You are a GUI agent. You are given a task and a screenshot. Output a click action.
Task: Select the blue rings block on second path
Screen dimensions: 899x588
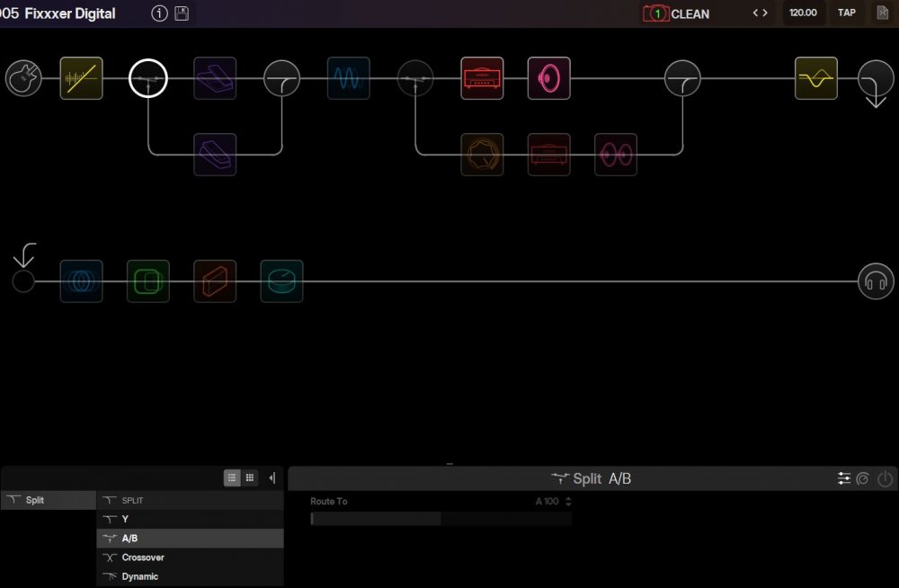pyautogui.click(x=82, y=281)
